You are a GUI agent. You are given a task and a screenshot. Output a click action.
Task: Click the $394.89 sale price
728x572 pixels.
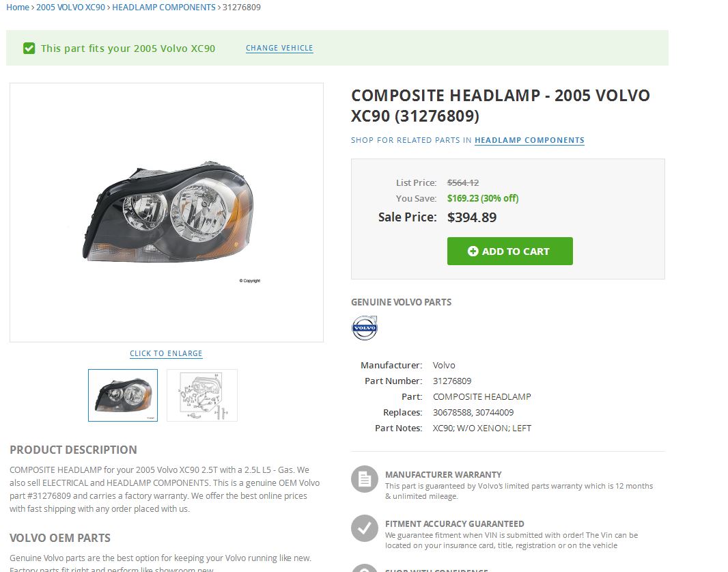click(x=472, y=218)
